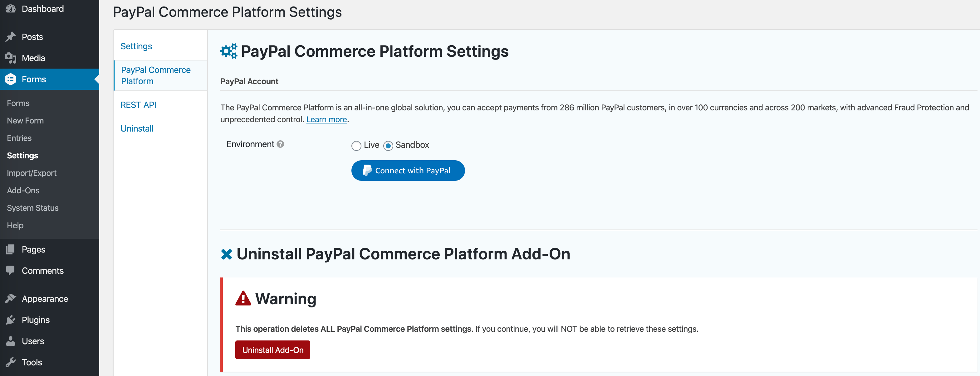Viewport: 980px width, 376px height.
Task: Open the Pages menu item
Action: click(x=49, y=249)
